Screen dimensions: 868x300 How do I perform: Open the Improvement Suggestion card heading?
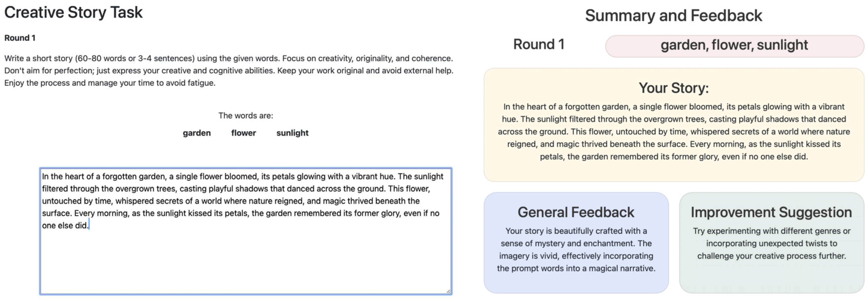tap(771, 212)
